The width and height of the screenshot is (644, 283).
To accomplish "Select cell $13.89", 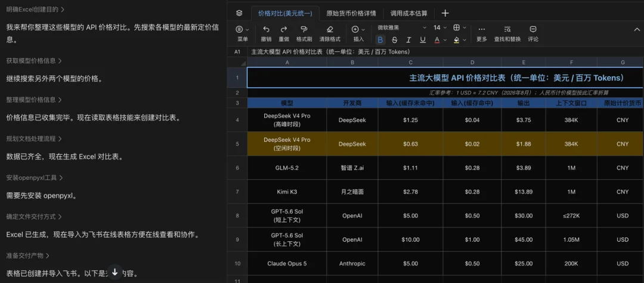I will tap(524, 192).
